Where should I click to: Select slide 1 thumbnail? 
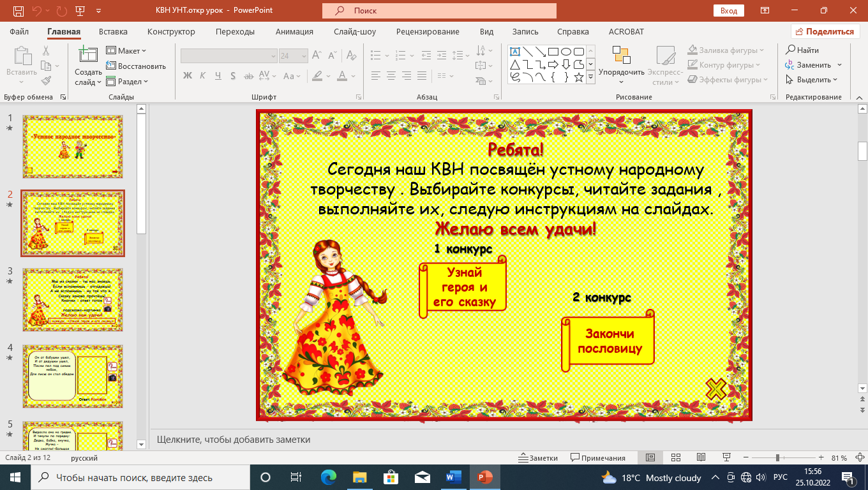coord(73,147)
